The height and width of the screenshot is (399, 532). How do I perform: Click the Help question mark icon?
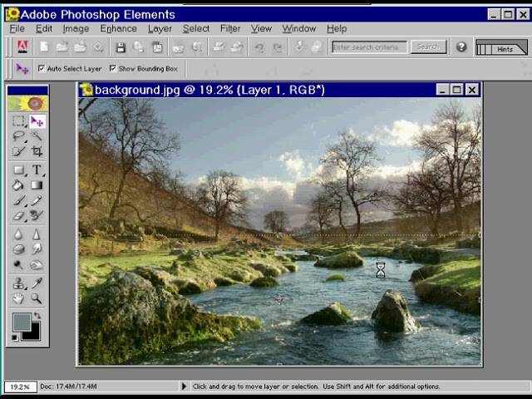click(461, 47)
